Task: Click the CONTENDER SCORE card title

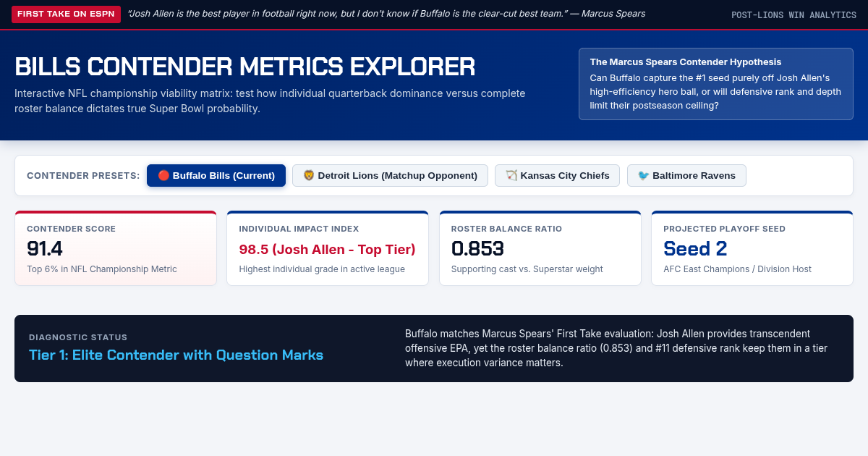Action: click(x=71, y=229)
